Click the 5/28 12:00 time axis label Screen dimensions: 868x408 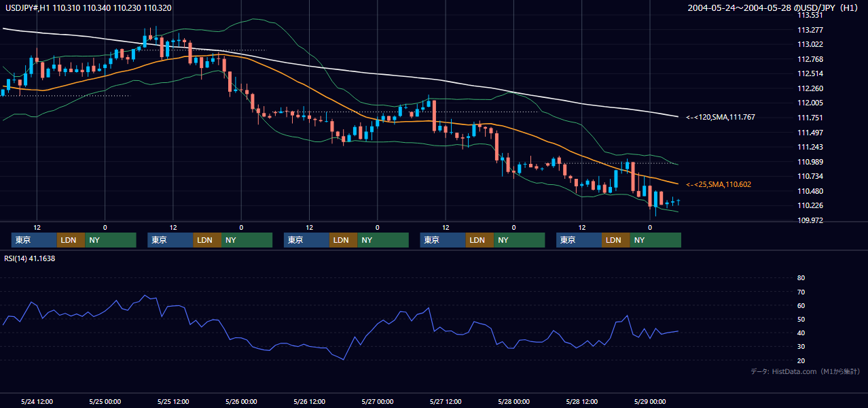582,401
